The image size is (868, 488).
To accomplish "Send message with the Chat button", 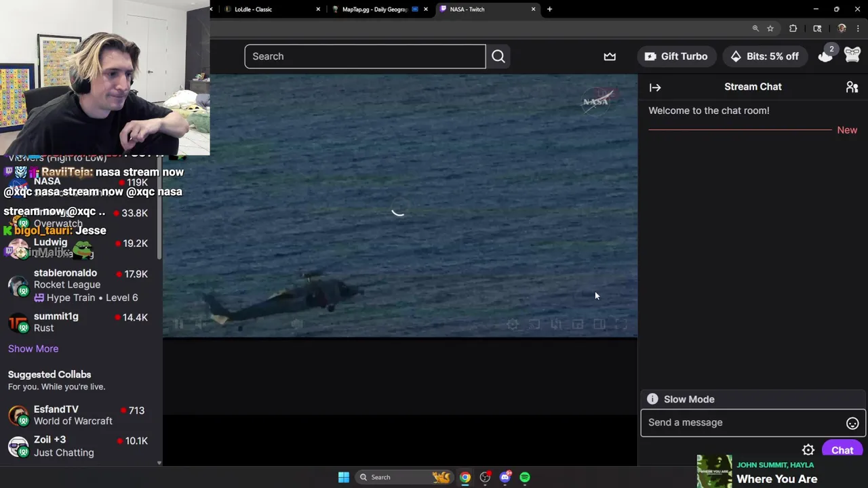I will tap(842, 451).
